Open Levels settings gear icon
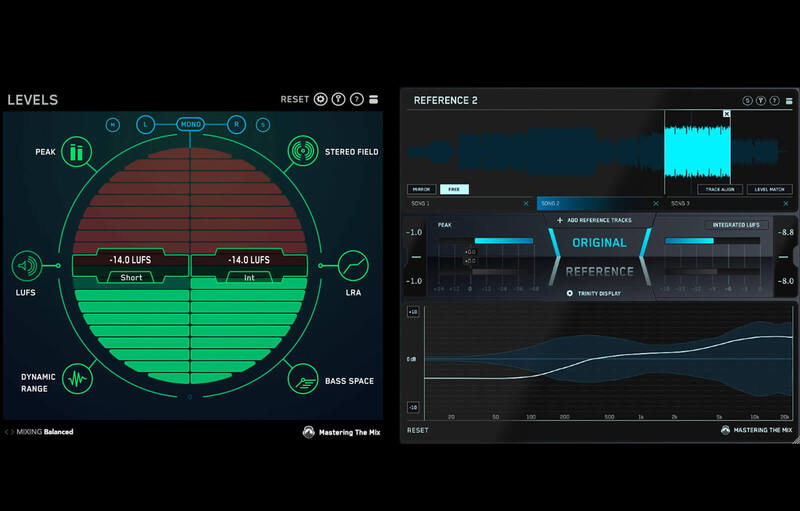The image size is (800, 511). pyautogui.click(x=320, y=99)
